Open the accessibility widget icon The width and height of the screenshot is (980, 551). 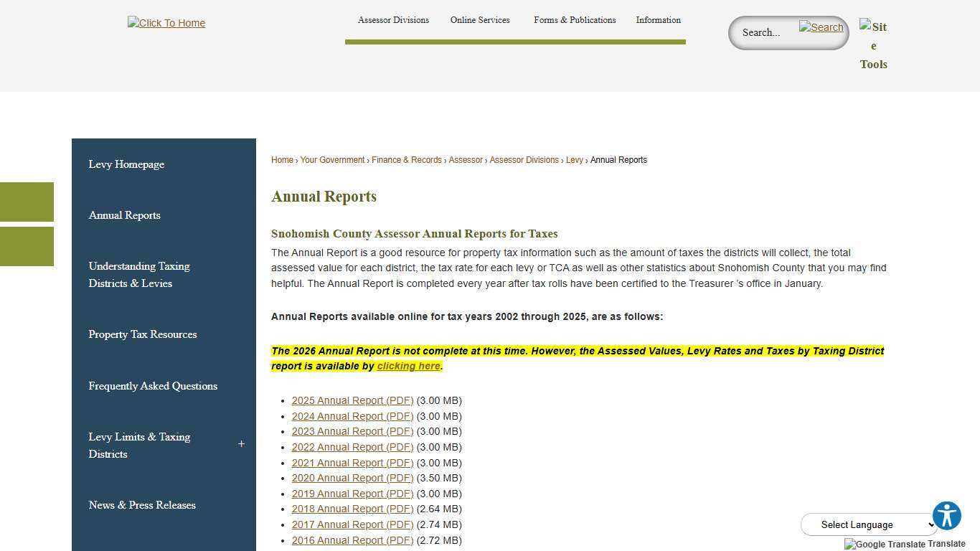coord(946,515)
